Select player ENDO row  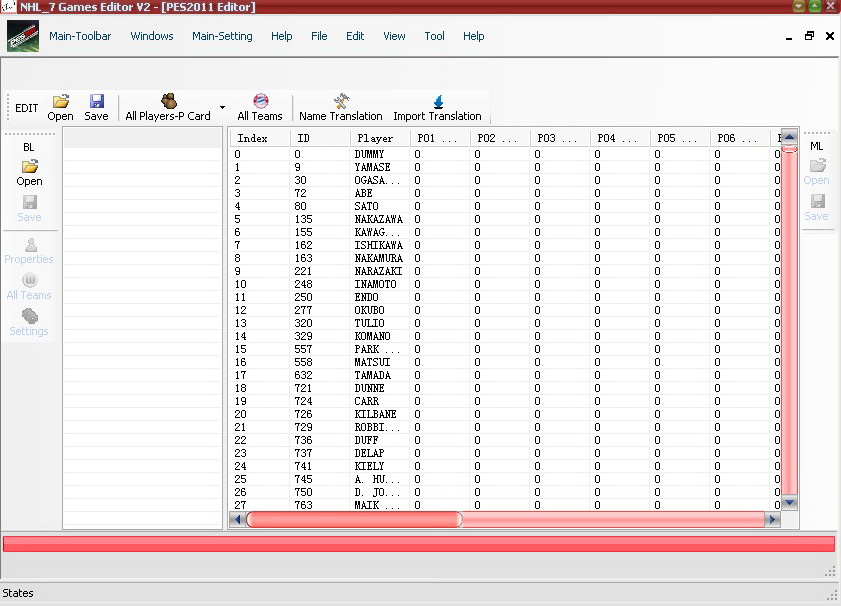505,297
